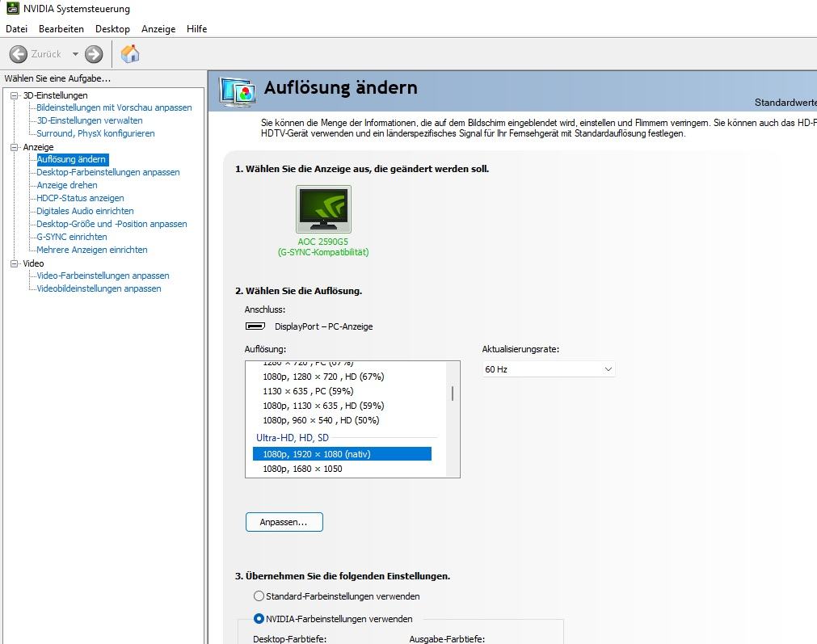Screen dimensions: 817x644
Task: Select Standard-Farbeinstellungen verwenden radio button
Action: point(259,596)
